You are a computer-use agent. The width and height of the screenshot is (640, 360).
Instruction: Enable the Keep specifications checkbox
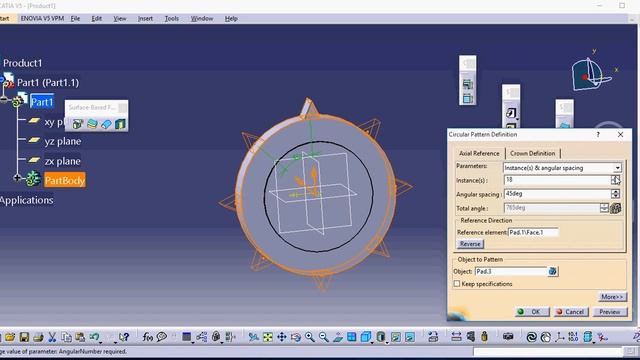(457, 284)
